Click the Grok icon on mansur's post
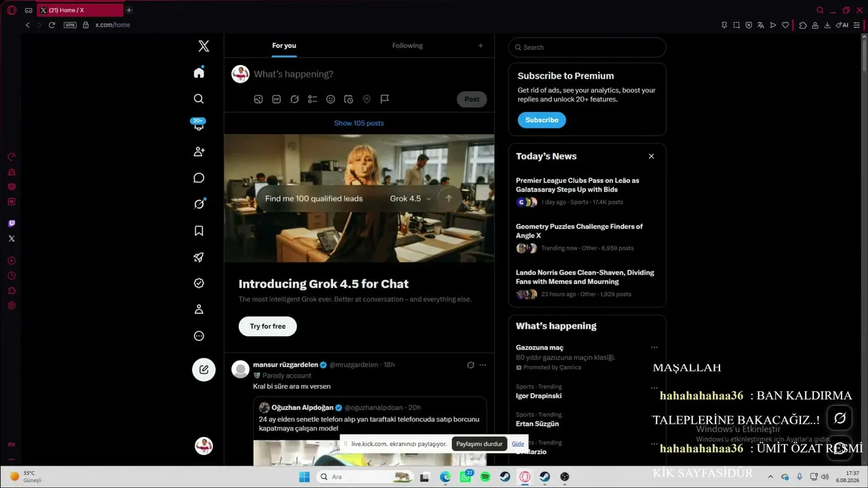The height and width of the screenshot is (488, 868). (x=471, y=365)
